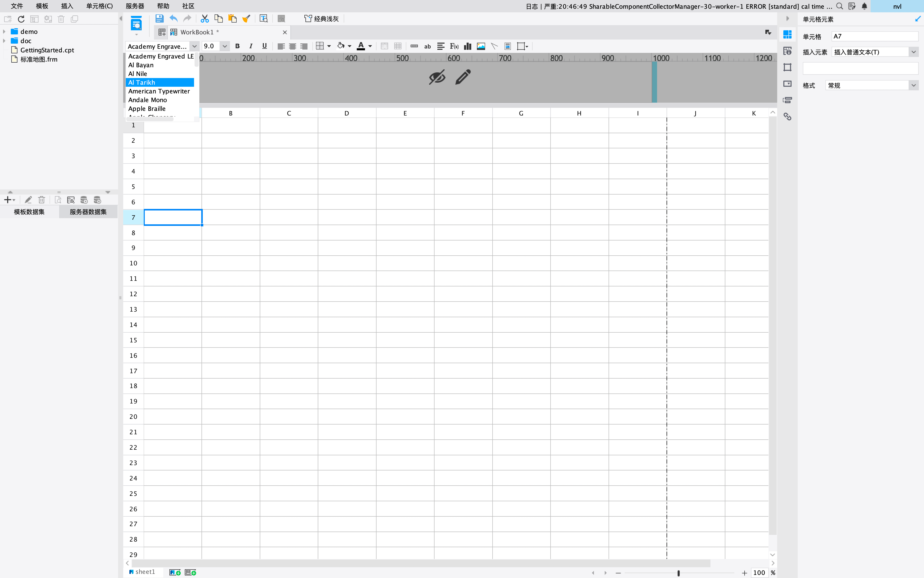Add new dataset with plus icon
Viewport: 924px width, 578px height.
[x=9, y=199]
